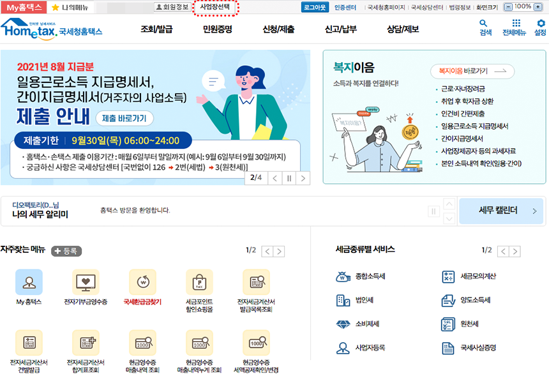Open 인증센터 link
The width and height of the screenshot is (549, 392).
pyautogui.click(x=345, y=7)
